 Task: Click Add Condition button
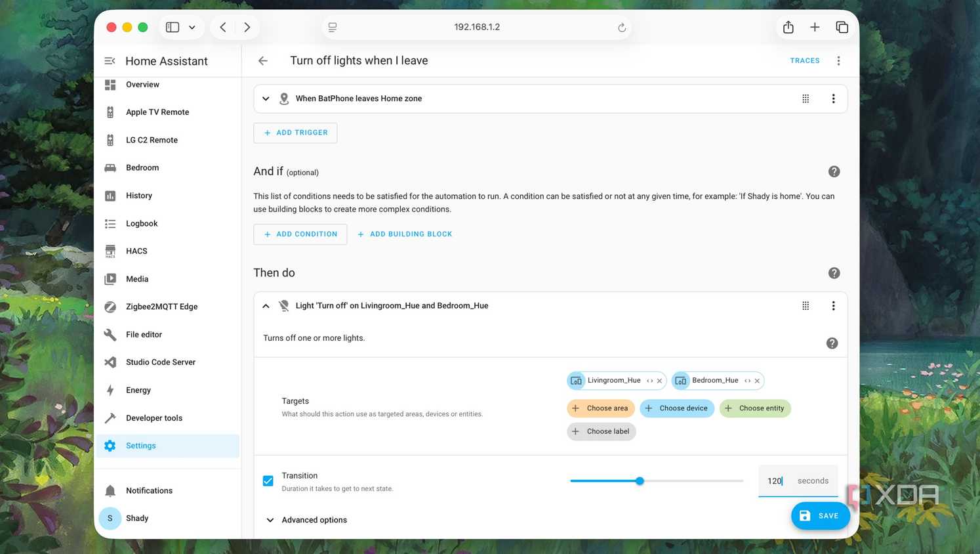(300, 234)
